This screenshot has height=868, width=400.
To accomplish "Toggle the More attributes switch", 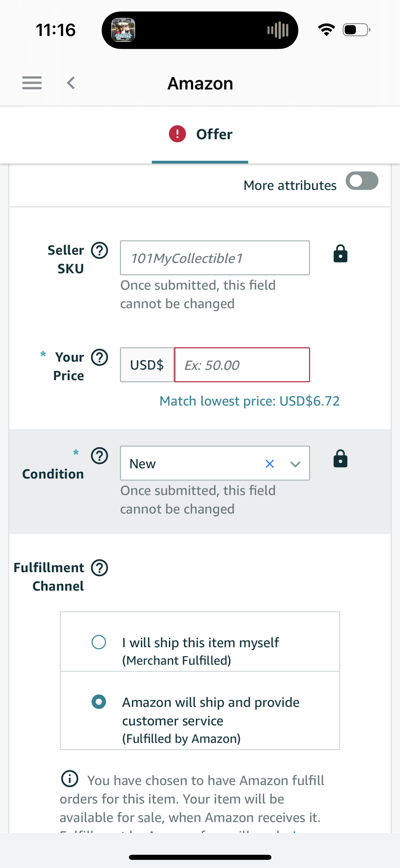I will pos(362,181).
